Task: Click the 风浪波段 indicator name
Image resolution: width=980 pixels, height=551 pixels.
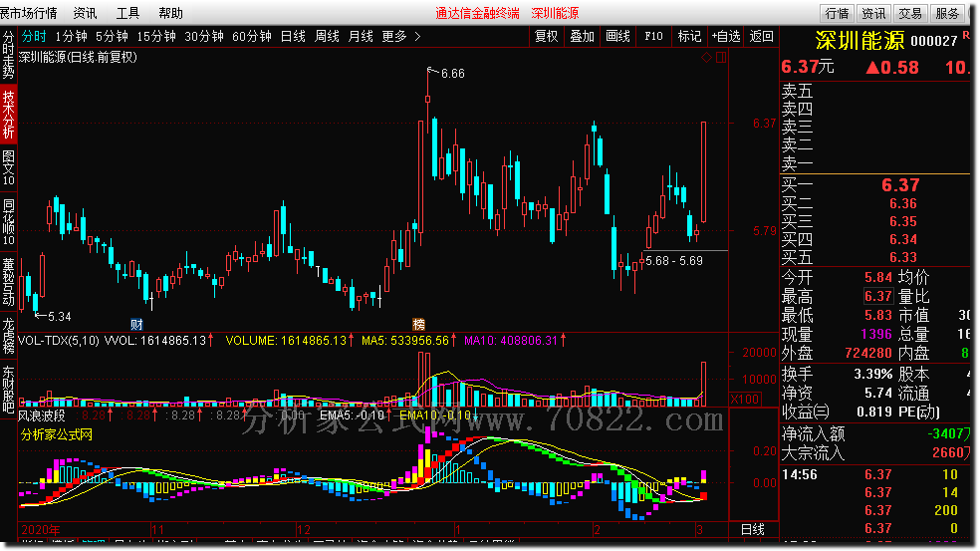Action: 41,415
